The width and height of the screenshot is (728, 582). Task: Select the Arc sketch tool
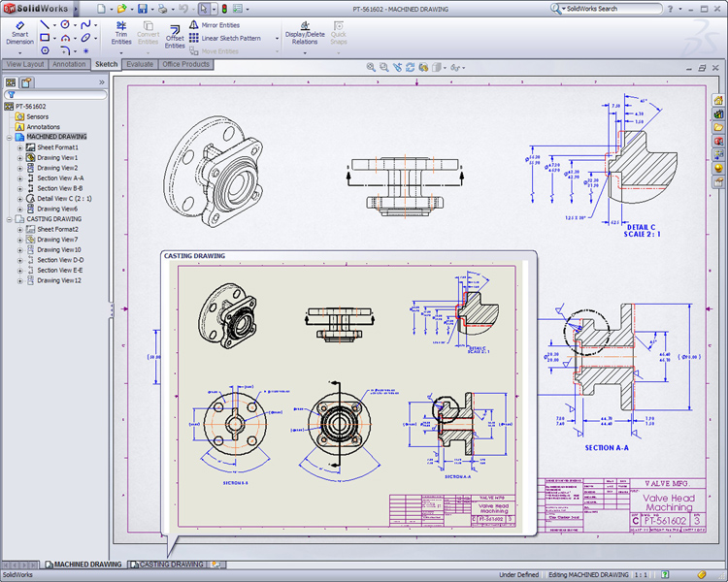coord(65,38)
